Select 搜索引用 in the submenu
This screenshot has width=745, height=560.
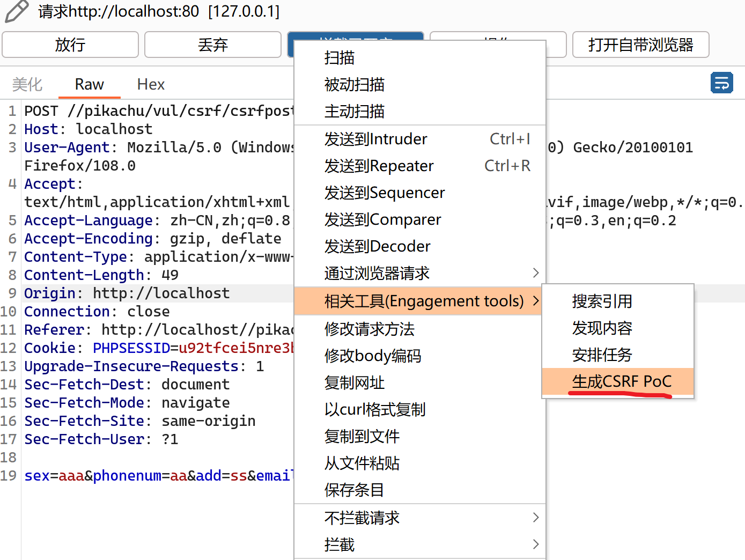tap(618, 301)
